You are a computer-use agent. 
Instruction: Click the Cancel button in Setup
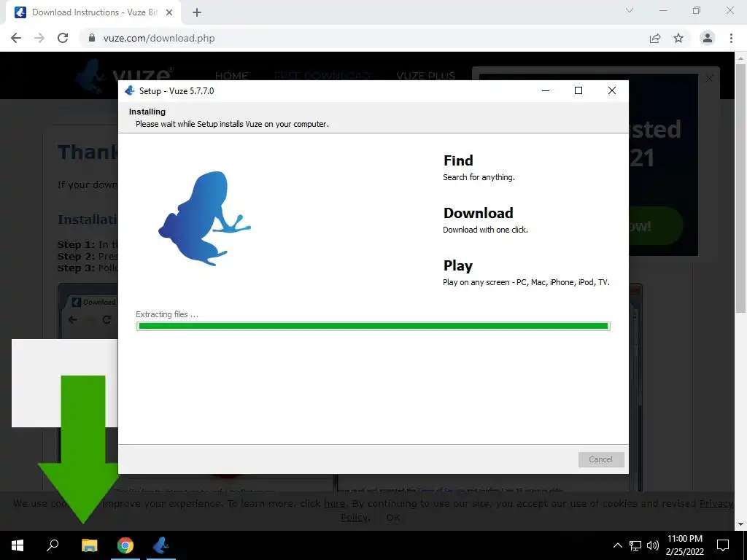(x=601, y=459)
